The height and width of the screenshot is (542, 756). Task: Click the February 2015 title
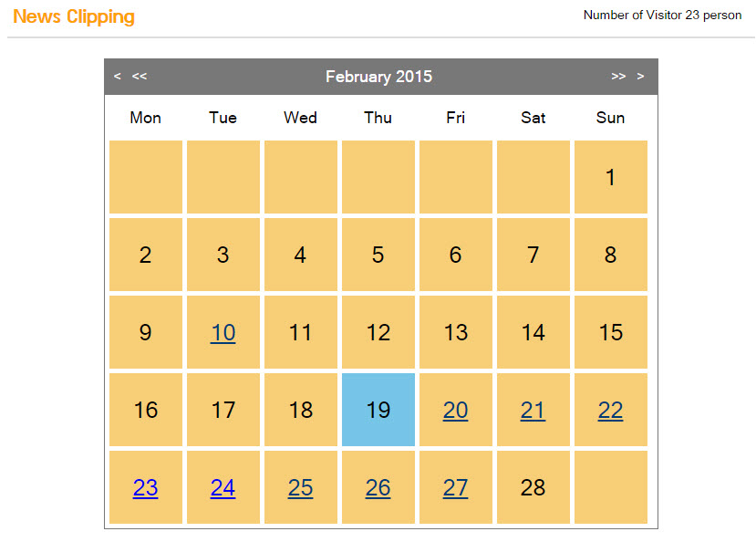pos(378,77)
